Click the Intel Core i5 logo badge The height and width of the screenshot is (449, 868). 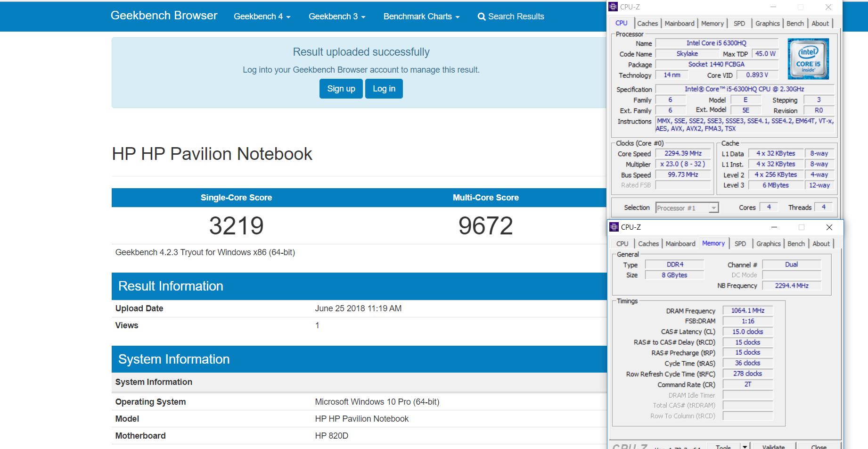[x=808, y=59]
